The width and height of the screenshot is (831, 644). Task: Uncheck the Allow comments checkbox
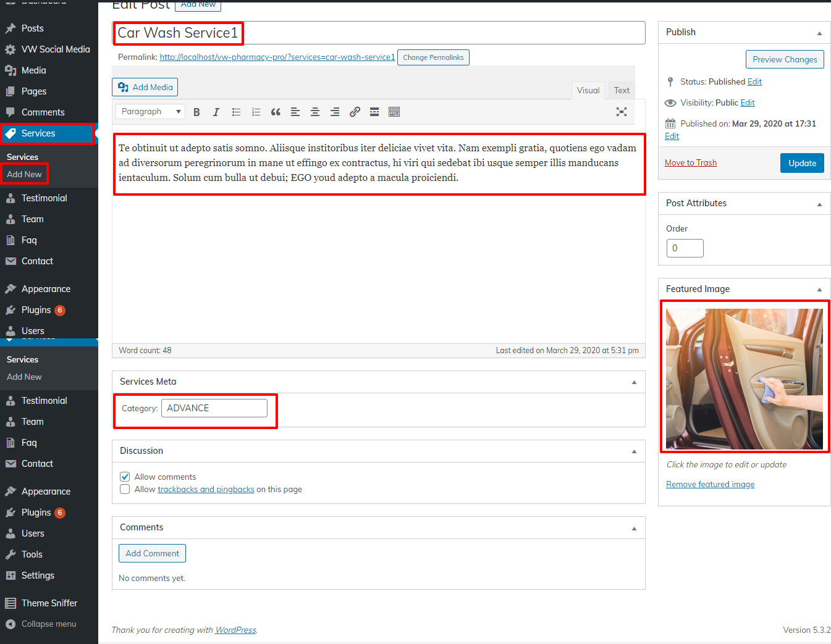[125, 477]
